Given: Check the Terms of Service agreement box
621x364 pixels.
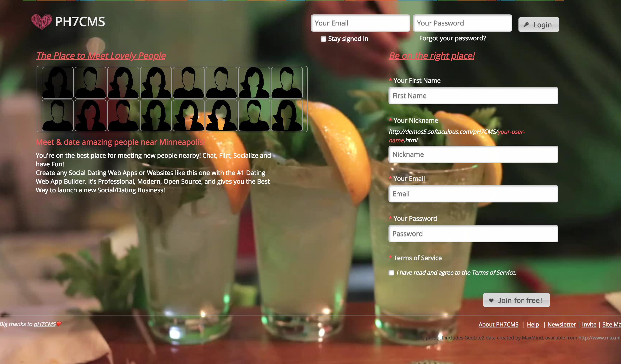Looking at the screenshot, I should click(x=391, y=272).
